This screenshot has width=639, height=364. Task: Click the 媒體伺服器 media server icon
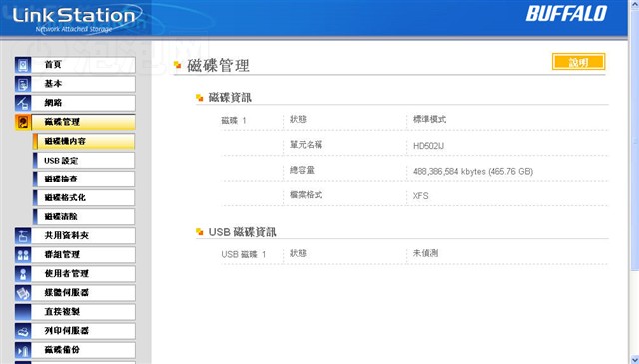click(23, 293)
